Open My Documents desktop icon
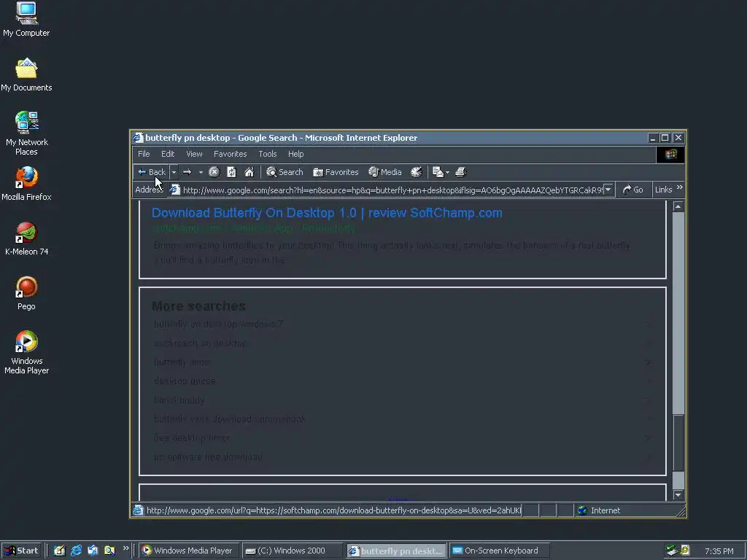747x560 pixels. tap(26, 75)
